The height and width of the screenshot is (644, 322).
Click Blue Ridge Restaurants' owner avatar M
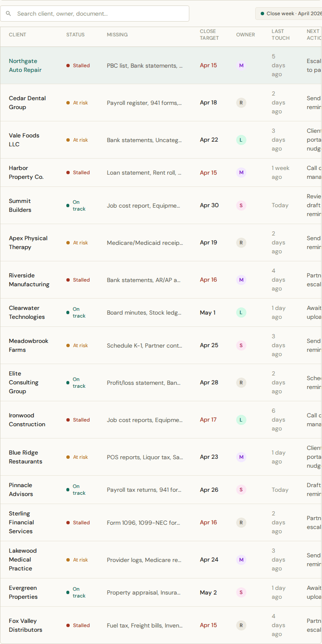(241, 457)
